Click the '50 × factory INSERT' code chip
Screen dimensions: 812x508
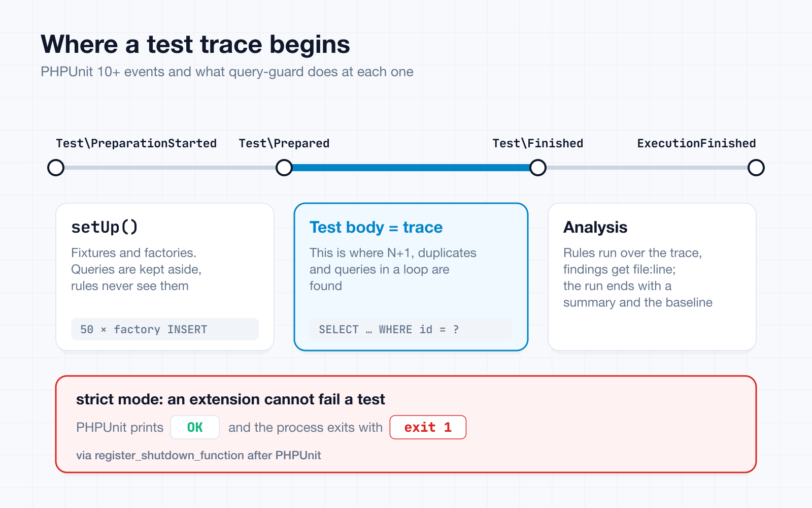(x=165, y=329)
